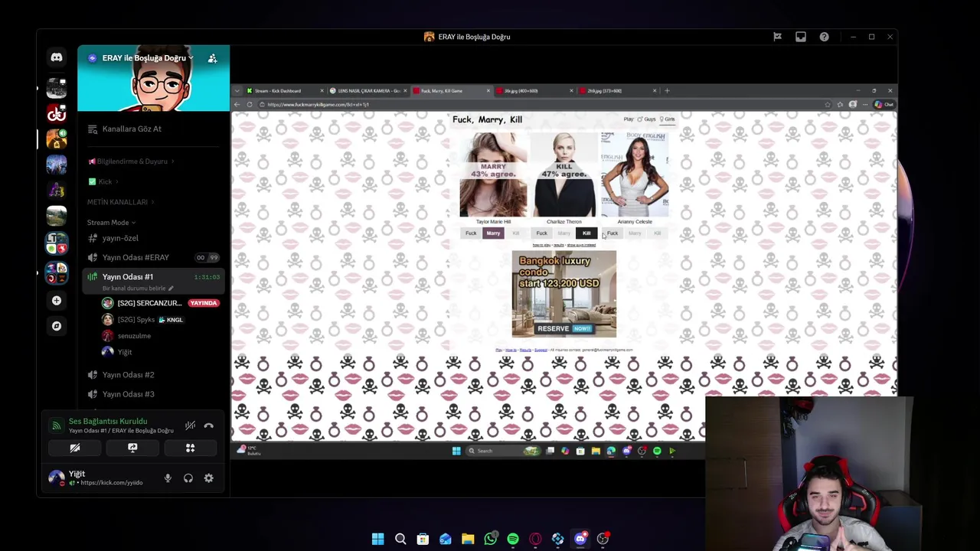Switch to Stream - Kick Dashboard tab
Image resolution: width=980 pixels, height=551 pixels.
click(x=283, y=91)
